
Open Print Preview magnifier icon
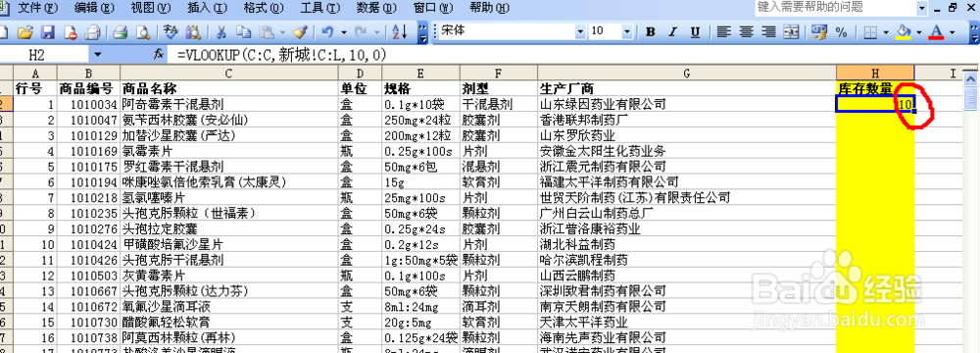coord(143,32)
